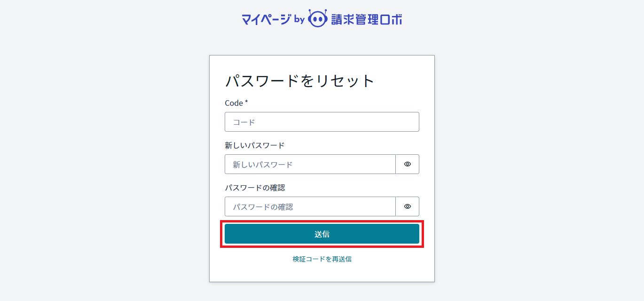The height and width of the screenshot is (301, 644).
Task: Click the required asterisk next to Code
Action: pos(246,102)
